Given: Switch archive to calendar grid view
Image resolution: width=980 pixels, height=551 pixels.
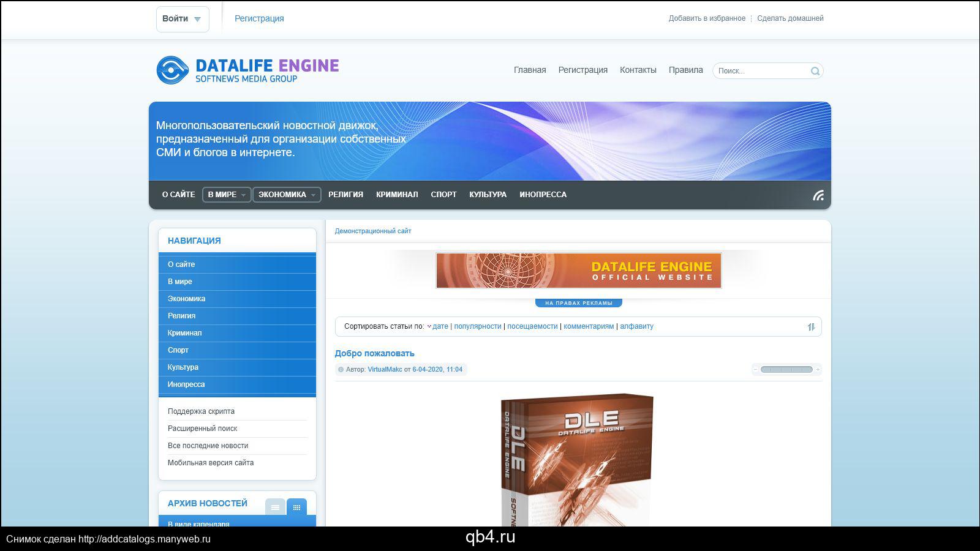Looking at the screenshot, I should click(296, 508).
